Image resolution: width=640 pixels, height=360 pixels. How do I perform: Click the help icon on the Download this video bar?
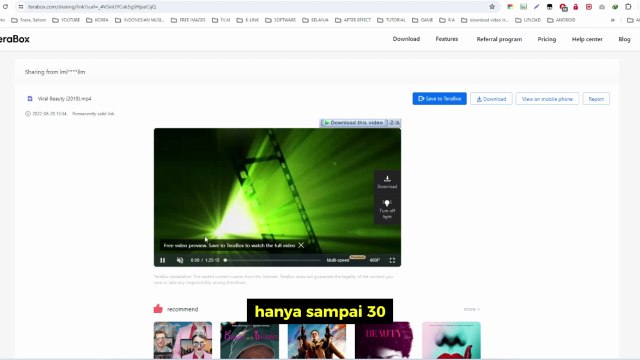[x=391, y=123]
